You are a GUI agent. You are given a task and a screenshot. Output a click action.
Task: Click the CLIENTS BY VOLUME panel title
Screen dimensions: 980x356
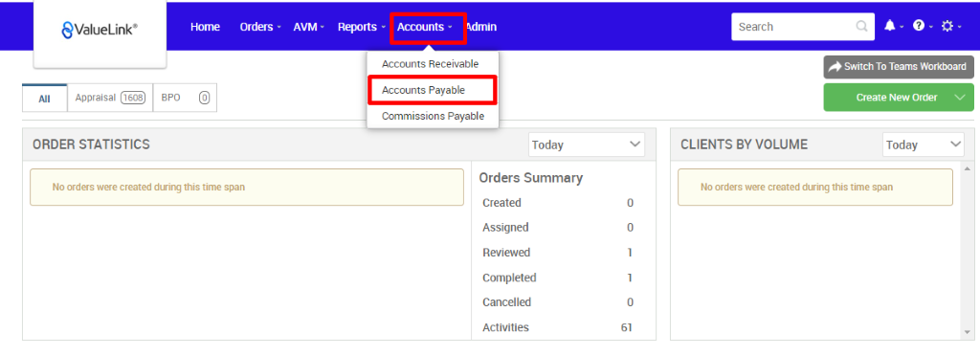[x=745, y=145]
